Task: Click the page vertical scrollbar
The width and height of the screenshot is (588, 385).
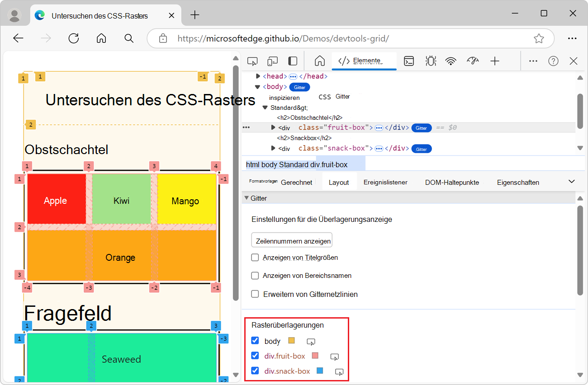Action: [235, 183]
